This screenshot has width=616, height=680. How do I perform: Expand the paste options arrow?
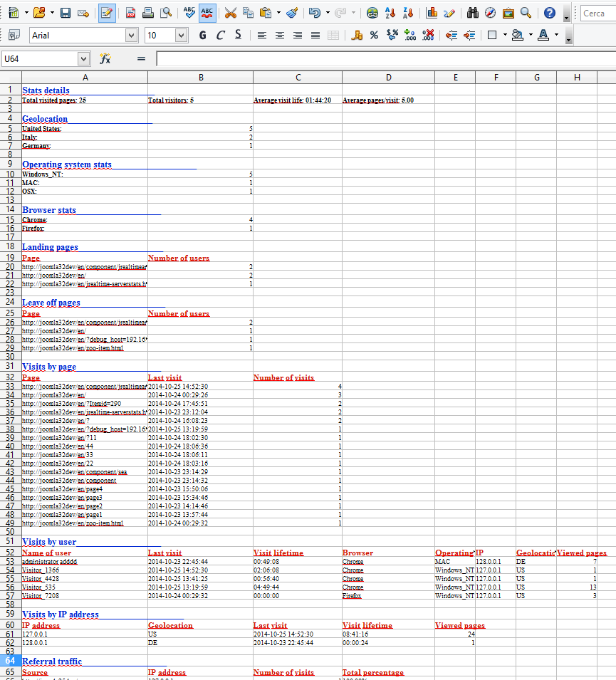pyautogui.click(x=278, y=13)
